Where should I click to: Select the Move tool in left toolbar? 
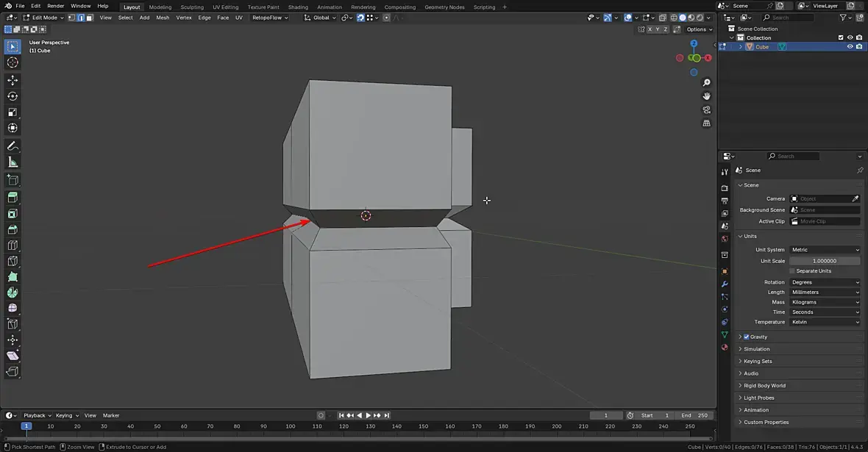13,80
